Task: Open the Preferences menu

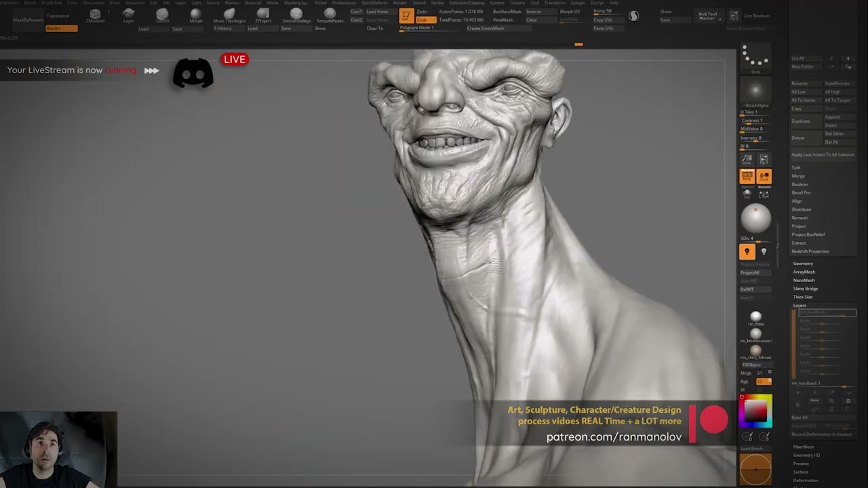Action: (344, 3)
